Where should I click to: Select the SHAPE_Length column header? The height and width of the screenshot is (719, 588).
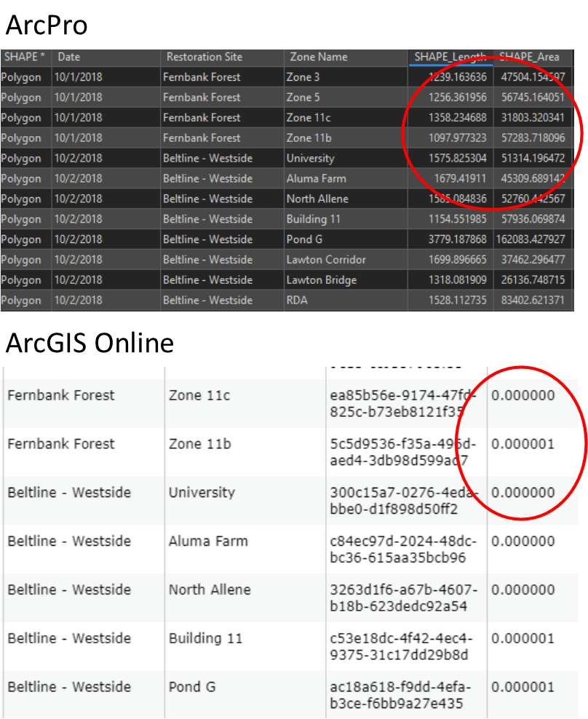point(450,57)
